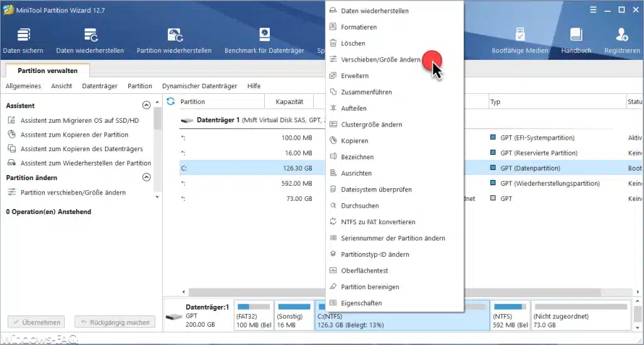Refresh the partition list
This screenshot has width=644, height=345.
click(x=171, y=101)
